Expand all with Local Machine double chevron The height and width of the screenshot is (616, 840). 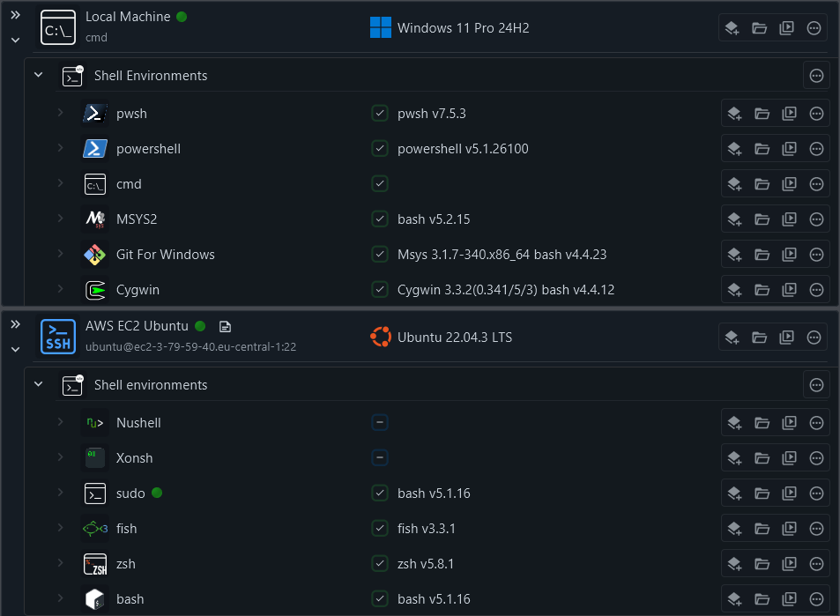pyautogui.click(x=15, y=16)
